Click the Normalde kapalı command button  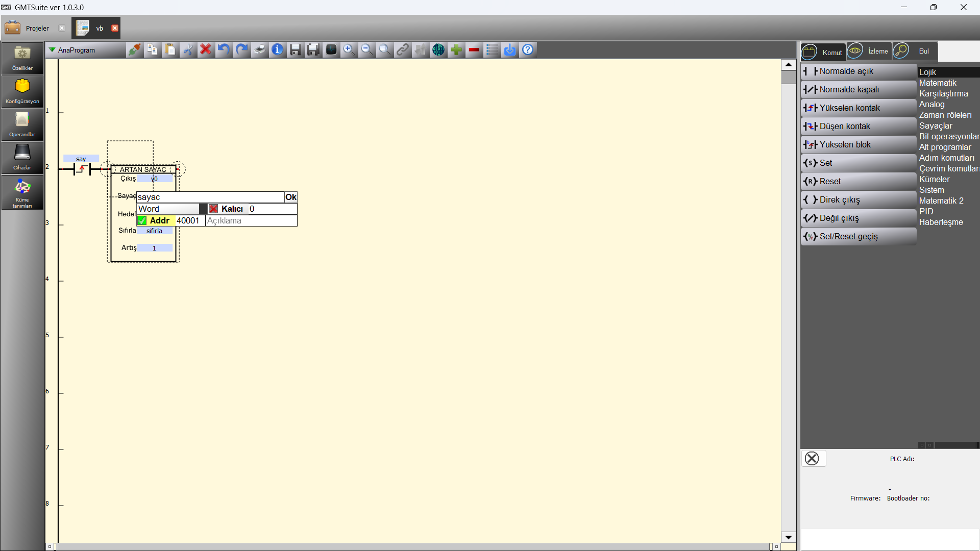[x=858, y=89]
